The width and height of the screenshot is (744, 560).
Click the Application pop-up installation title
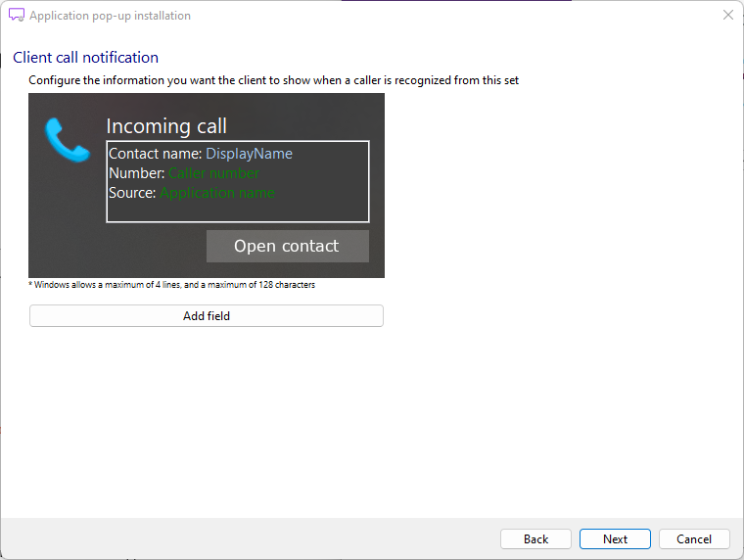[110, 16]
